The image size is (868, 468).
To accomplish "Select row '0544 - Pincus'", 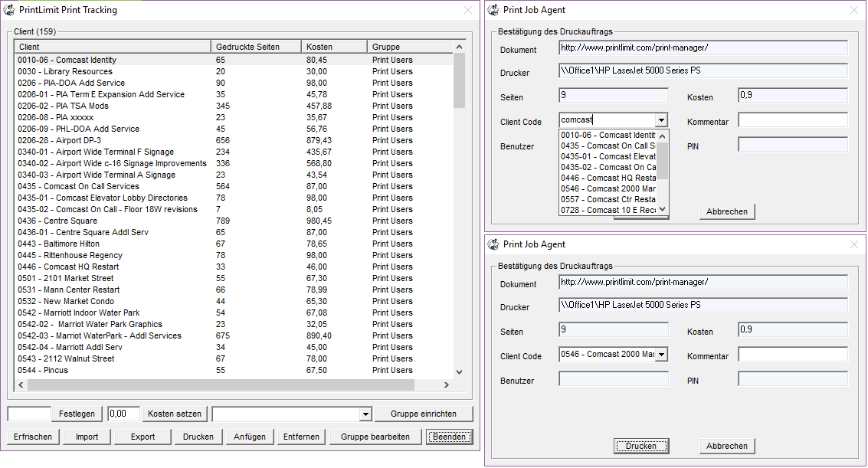I will pos(234,370).
